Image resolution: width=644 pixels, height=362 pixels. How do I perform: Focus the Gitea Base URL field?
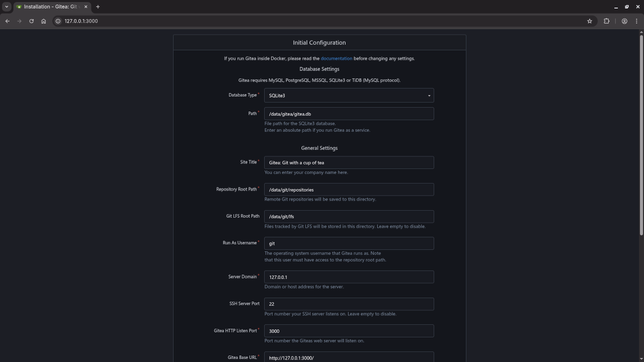click(349, 357)
